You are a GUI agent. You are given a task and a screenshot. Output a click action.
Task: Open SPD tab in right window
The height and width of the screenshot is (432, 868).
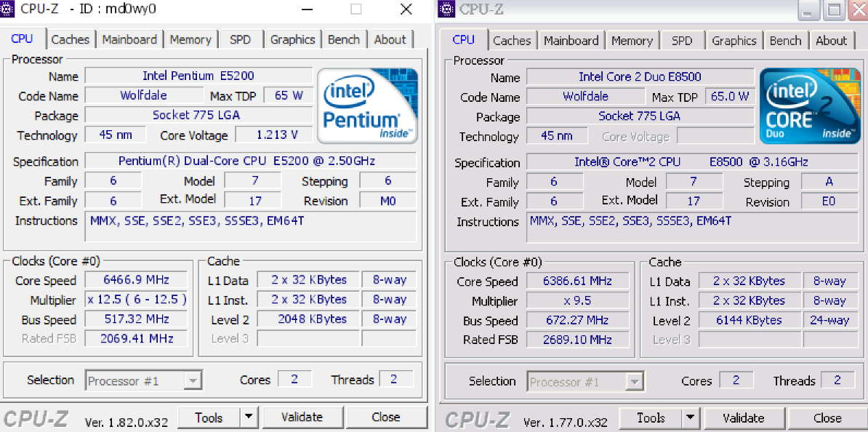point(682,41)
